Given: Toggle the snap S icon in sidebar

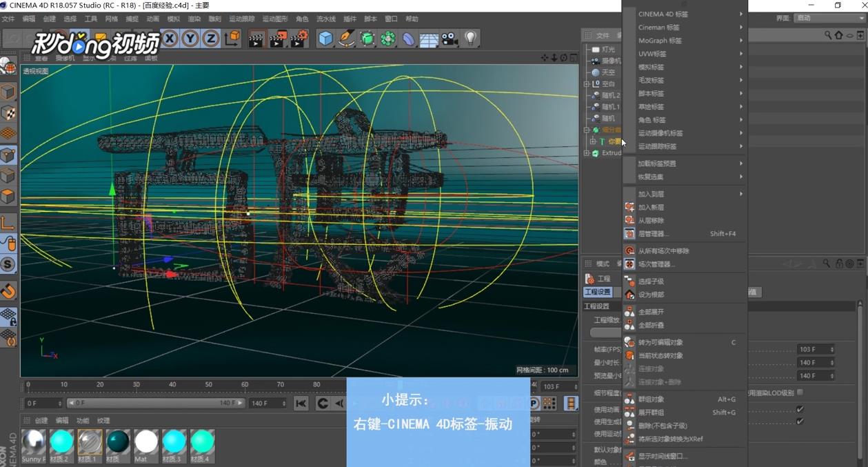Looking at the screenshot, I should (8, 264).
